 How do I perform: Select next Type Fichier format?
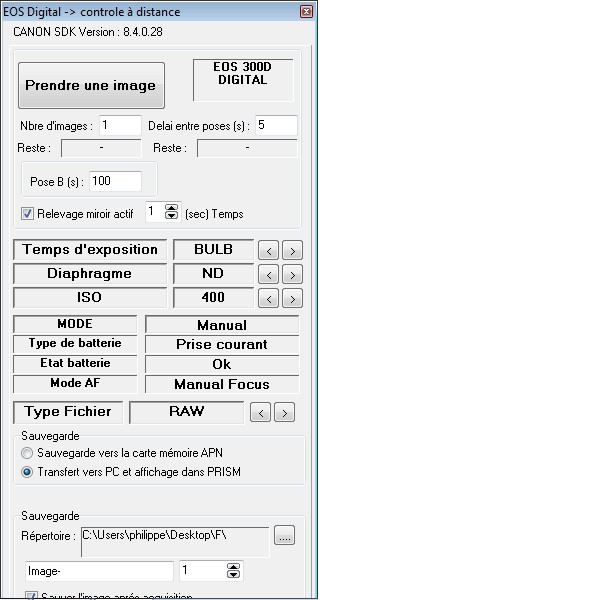(284, 412)
